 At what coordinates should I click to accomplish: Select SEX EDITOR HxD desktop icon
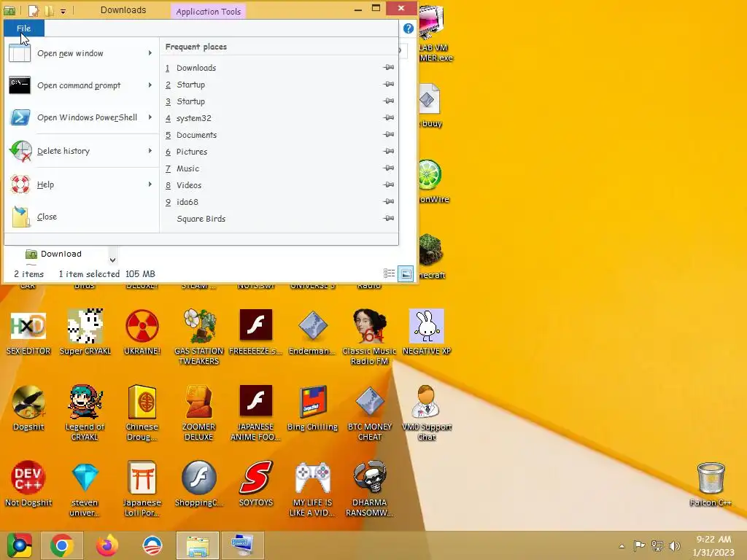tap(28, 332)
